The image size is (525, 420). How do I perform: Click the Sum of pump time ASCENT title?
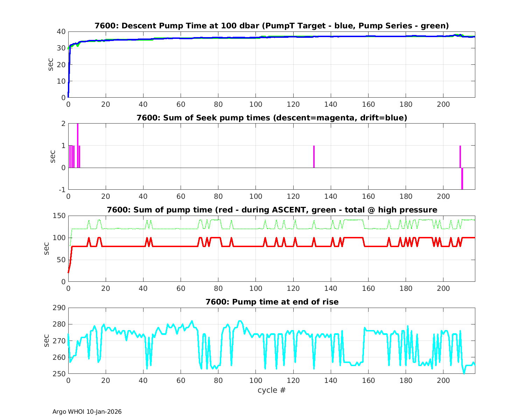[x=272, y=210]
